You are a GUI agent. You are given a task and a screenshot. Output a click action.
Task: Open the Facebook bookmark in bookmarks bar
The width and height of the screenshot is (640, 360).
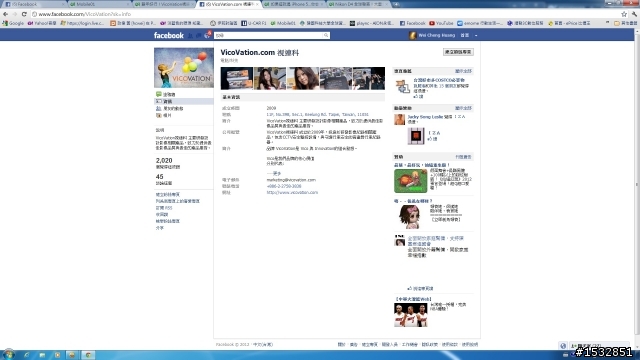coord(412,23)
